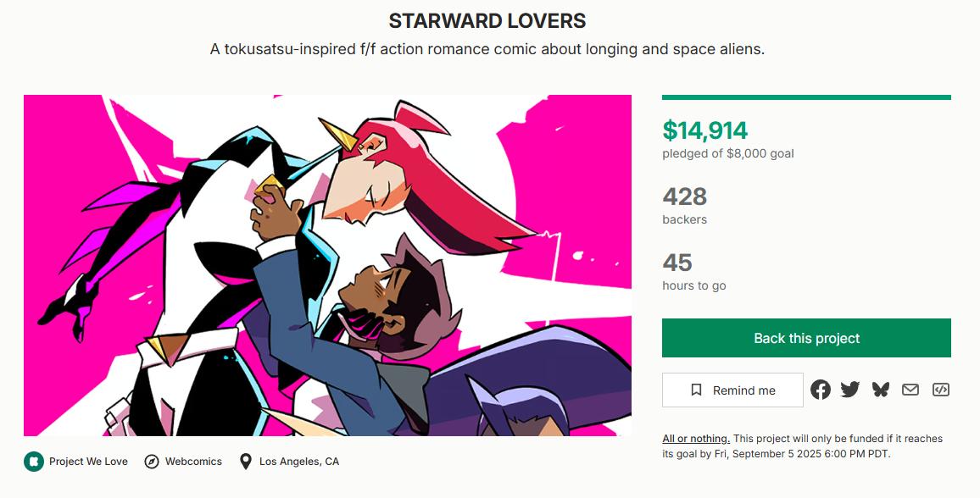Click the compass icon beside Webcomics
The width and height of the screenshot is (980, 498).
(x=152, y=462)
